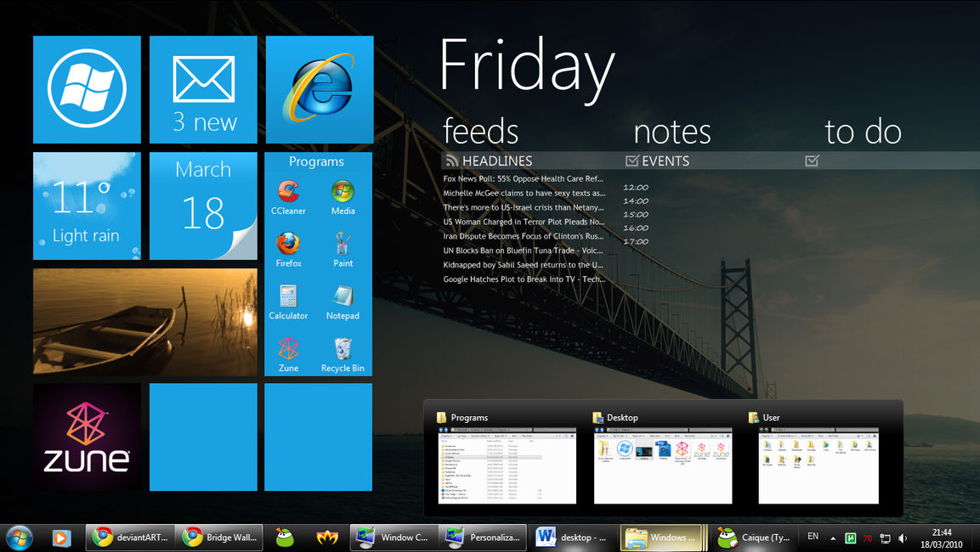This screenshot has height=552, width=980.
Task: Click the EN language indicator
Action: (x=813, y=537)
